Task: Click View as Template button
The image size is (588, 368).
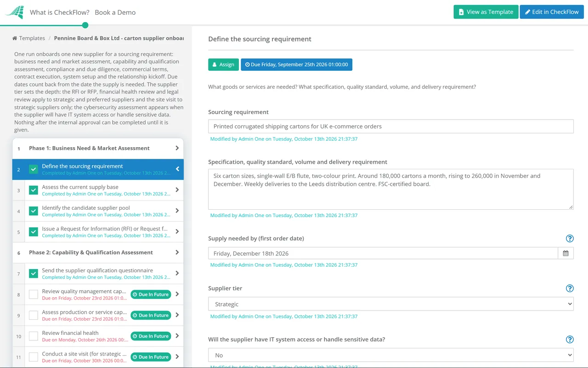Action: (486, 12)
